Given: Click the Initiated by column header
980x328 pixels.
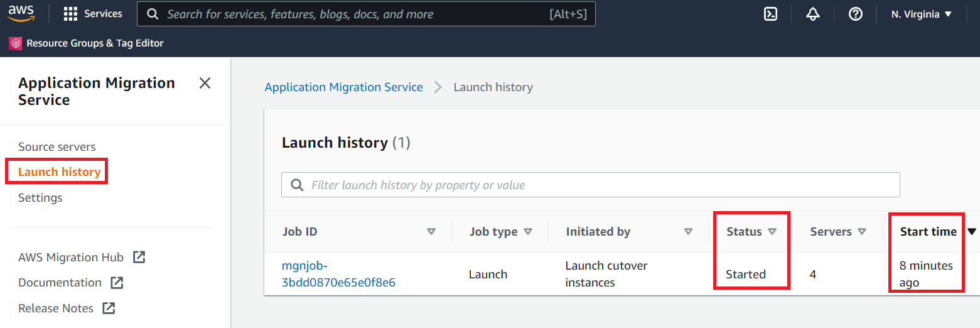Looking at the screenshot, I should point(598,232).
